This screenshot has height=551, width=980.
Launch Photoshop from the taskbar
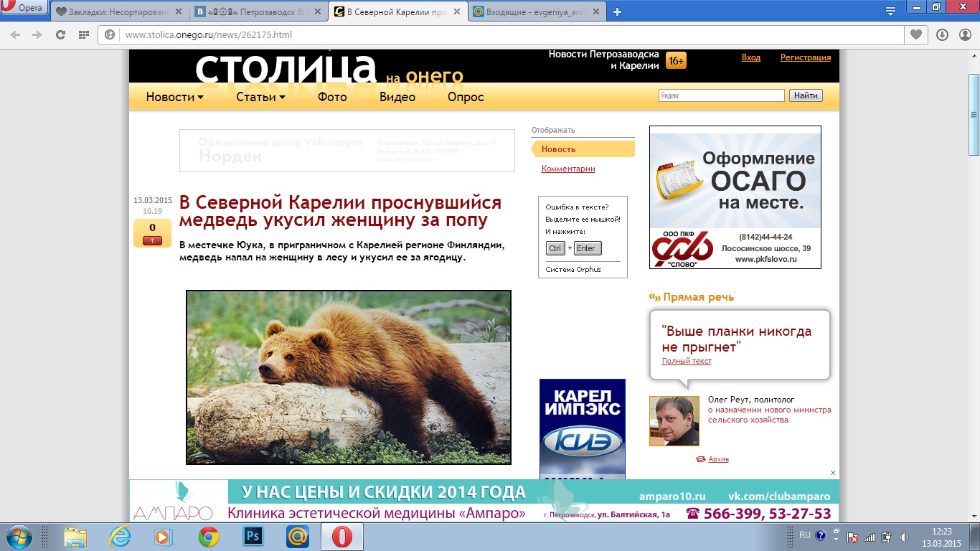click(x=252, y=536)
